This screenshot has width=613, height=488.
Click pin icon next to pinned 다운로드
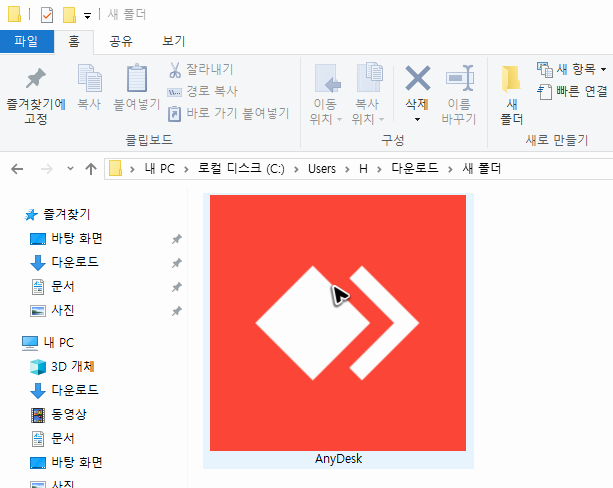[x=177, y=263]
